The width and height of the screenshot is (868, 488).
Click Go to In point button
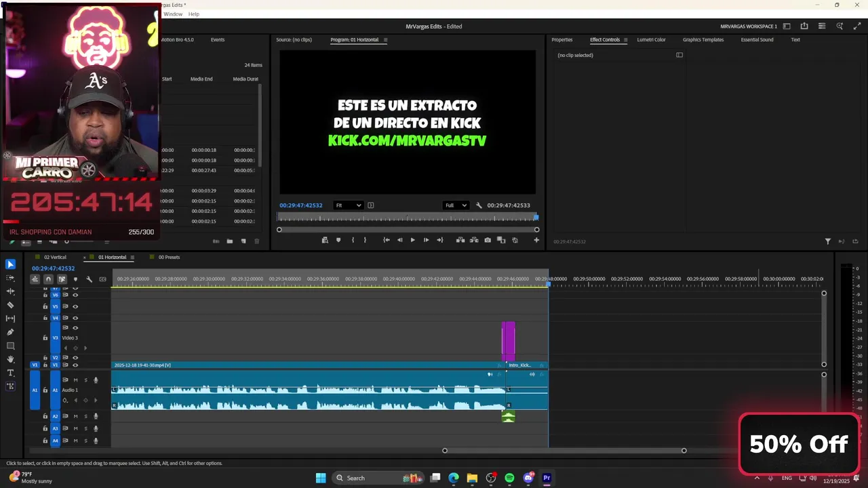[386, 240]
